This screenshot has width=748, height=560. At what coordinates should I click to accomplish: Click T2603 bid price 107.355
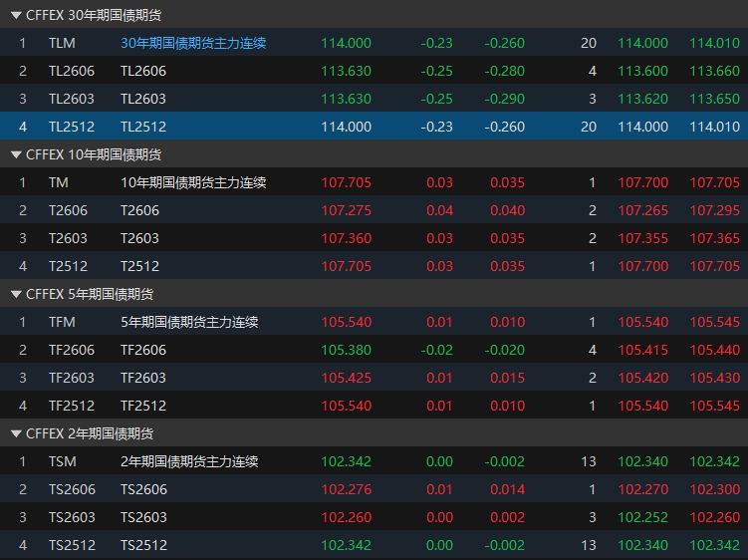click(642, 238)
